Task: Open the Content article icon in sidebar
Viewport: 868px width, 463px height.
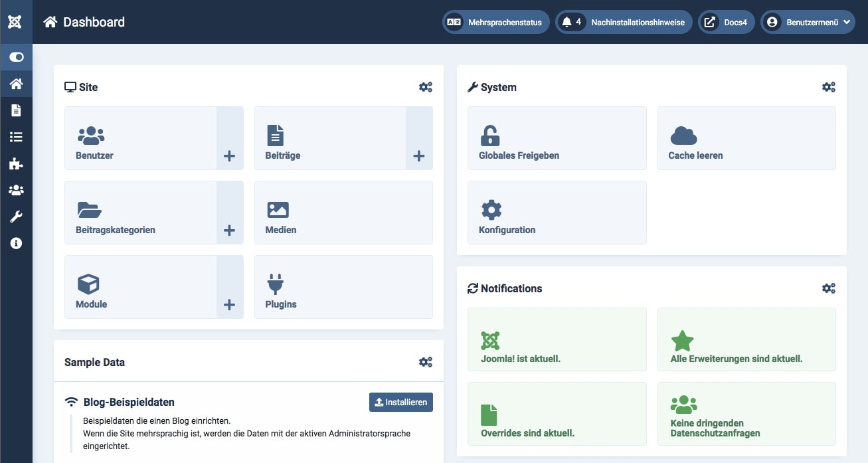Action: tap(16, 110)
